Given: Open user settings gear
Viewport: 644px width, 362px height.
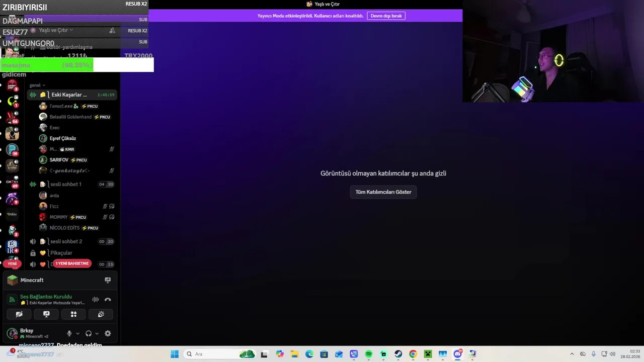Looking at the screenshot, I should click(108, 333).
